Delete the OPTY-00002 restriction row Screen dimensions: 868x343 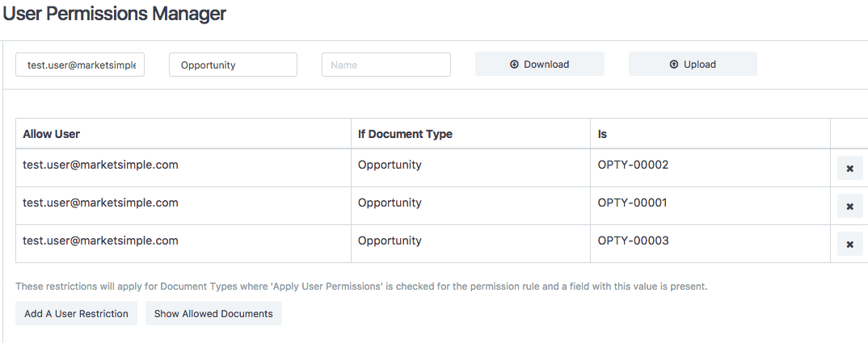[849, 168]
